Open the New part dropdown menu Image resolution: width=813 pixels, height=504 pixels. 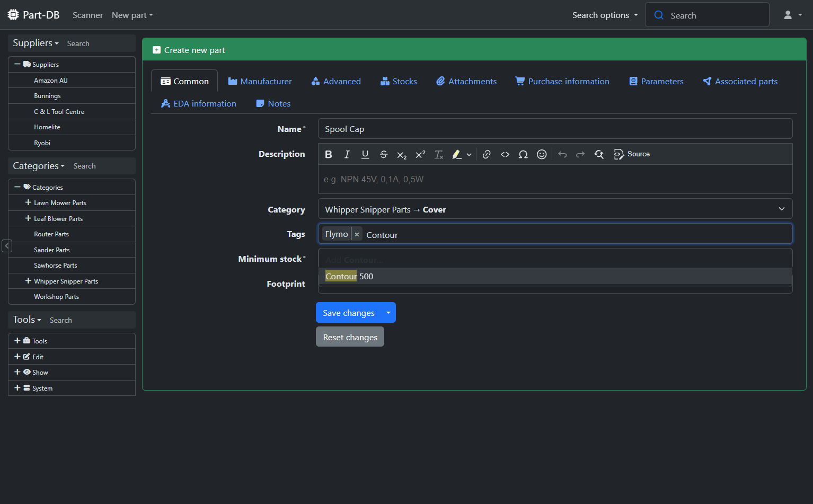(x=132, y=15)
